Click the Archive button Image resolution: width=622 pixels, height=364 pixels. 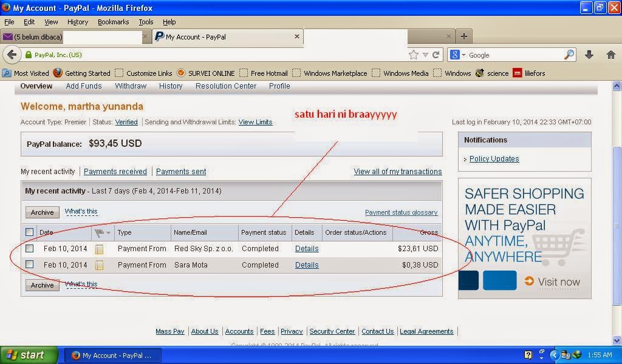pos(41,212)
